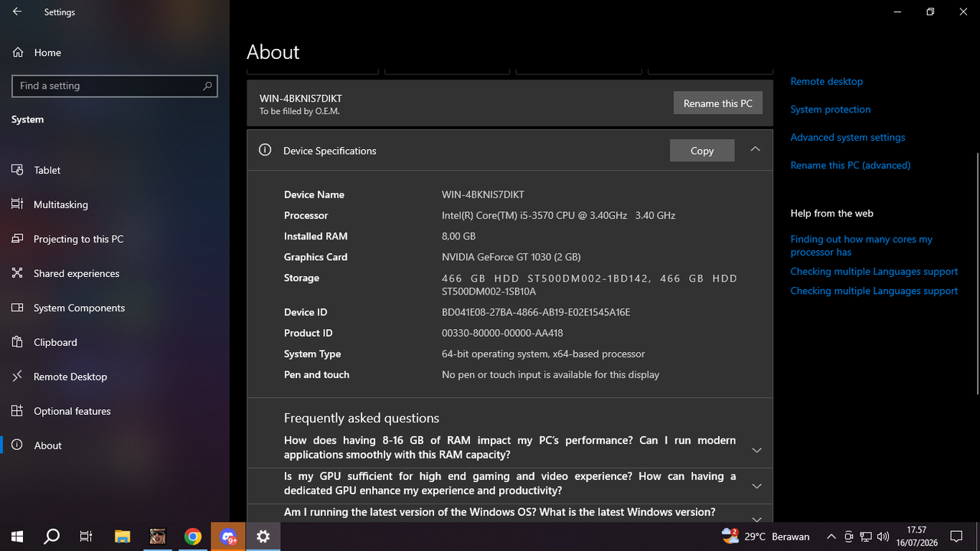The height and width of the screenshot is (551, 980).
Task: Expand the RAM performance question
Action: (756, 450)
